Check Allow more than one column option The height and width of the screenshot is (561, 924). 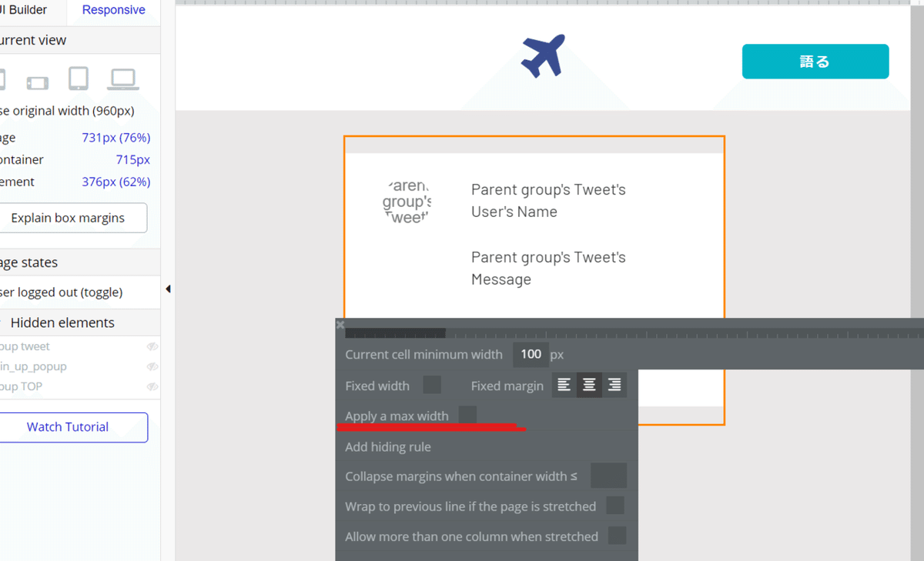pos(617,536)
